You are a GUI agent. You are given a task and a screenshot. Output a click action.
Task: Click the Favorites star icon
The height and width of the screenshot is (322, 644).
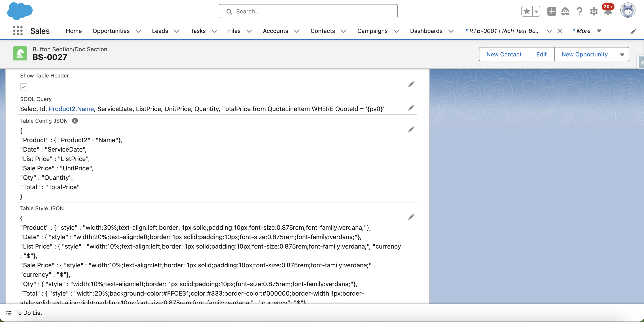point(527,11)
